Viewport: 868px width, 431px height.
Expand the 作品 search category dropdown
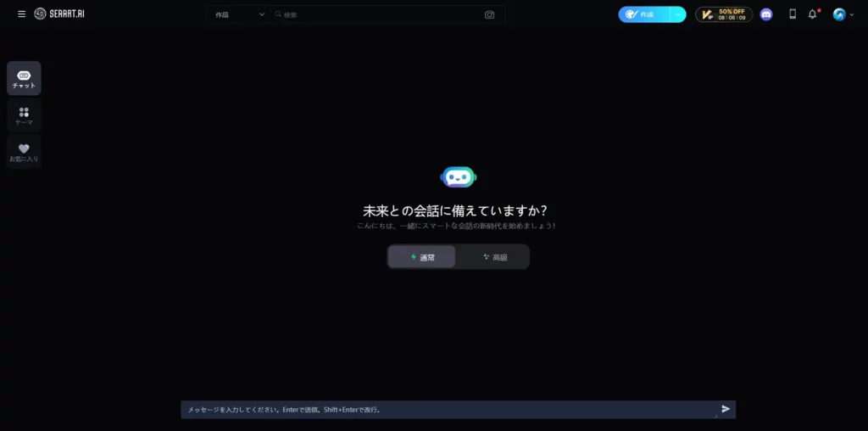[x=239, y=14]
